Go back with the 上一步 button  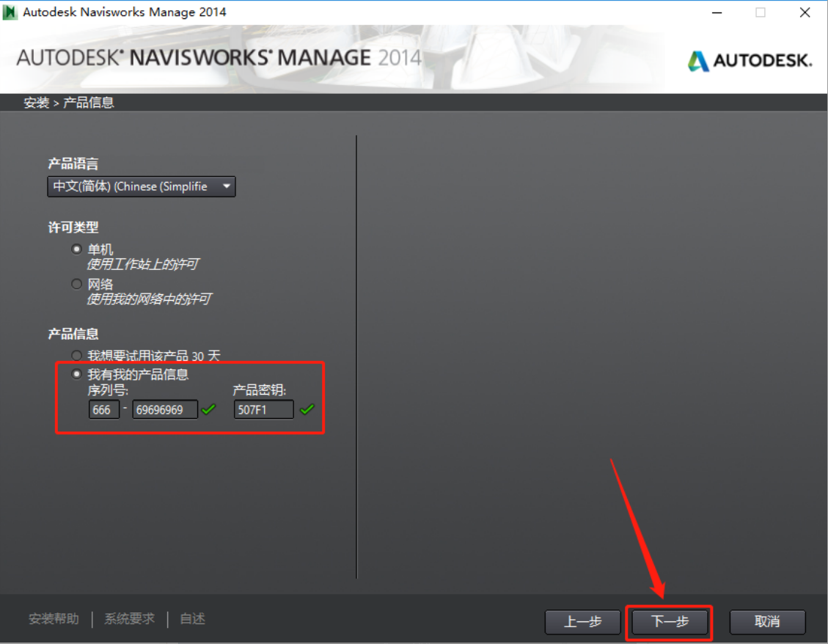[x=583, y=622]
